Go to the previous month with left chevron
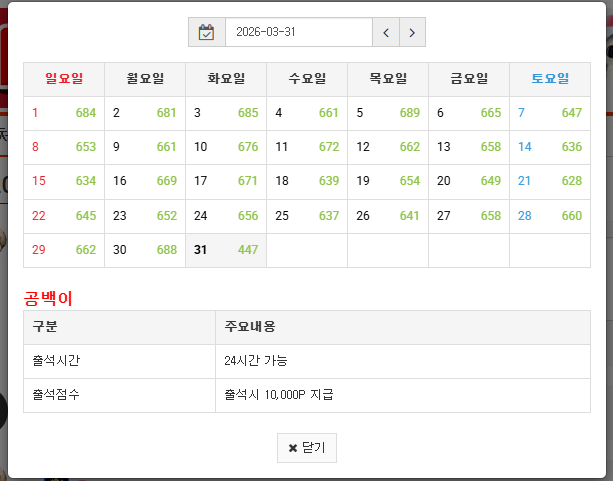 coord(386,32)
